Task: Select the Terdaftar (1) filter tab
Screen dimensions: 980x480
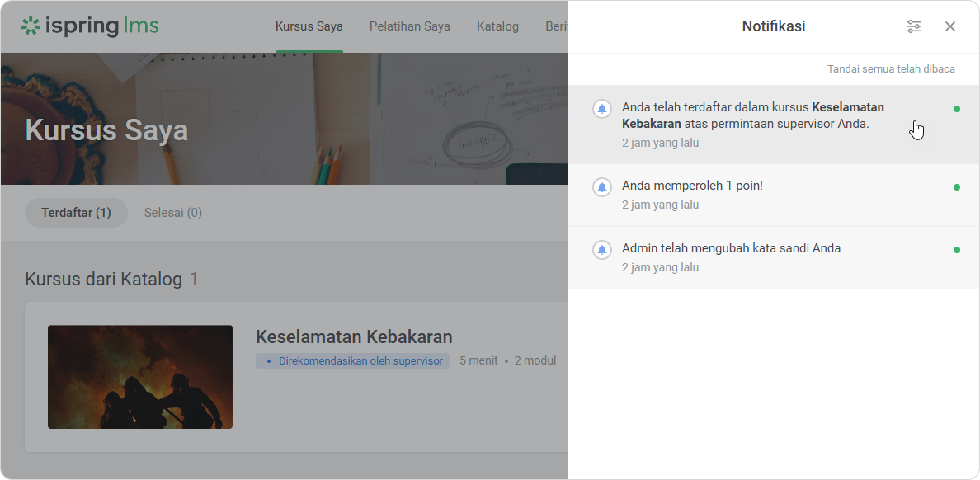Action: (76, 213)
